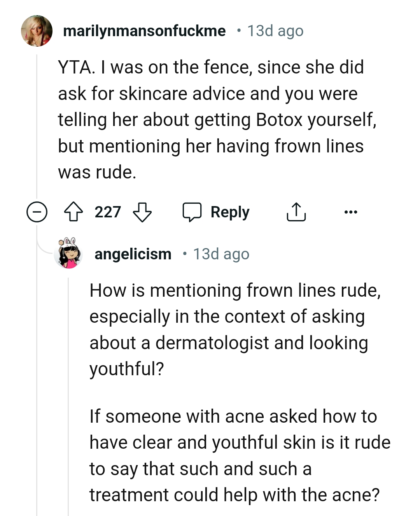The image size is (420, 516).
Task: Open the more options ellipsis menu
Action: click(351, 212)
